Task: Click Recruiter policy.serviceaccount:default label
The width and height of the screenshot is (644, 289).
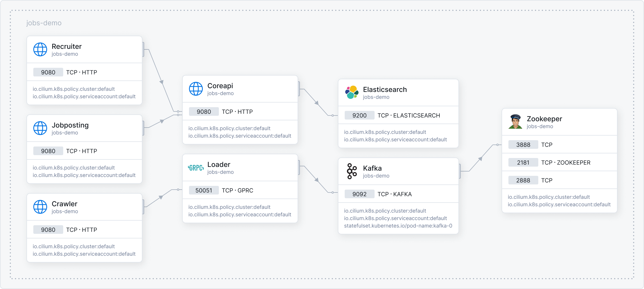Action: pyautogui.click(x=84, y=97)
